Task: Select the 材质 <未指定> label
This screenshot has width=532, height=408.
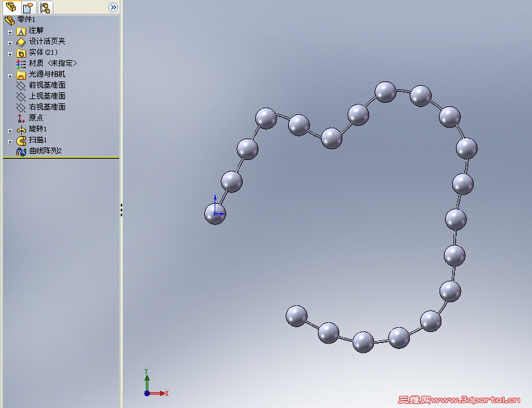Action: click(x=53, y=63)
